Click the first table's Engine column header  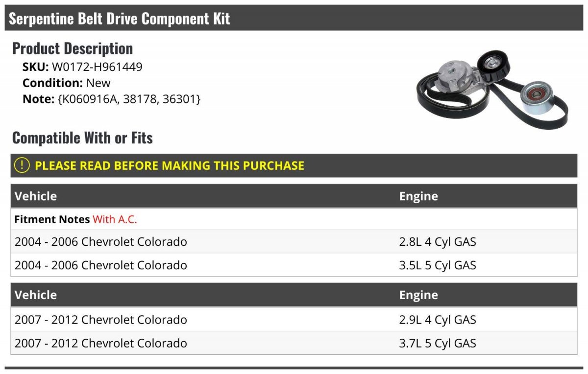[x=418, y=196]
